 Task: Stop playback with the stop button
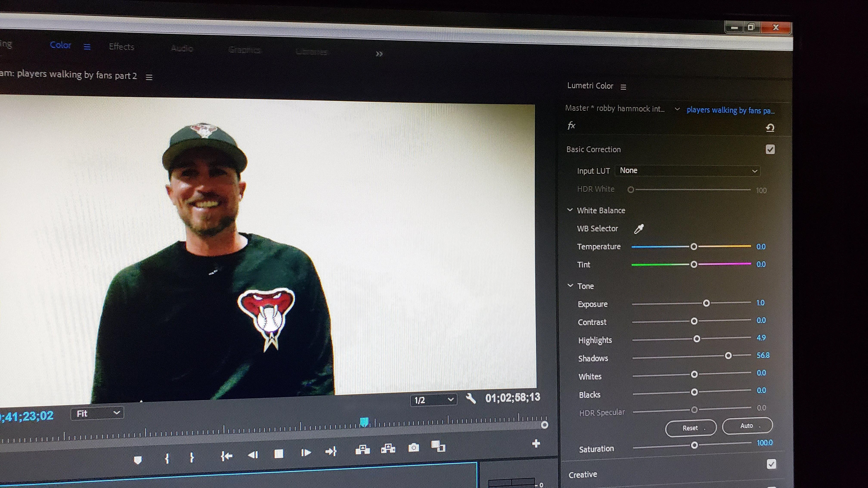pyautogui.click(x=279, y=454)
